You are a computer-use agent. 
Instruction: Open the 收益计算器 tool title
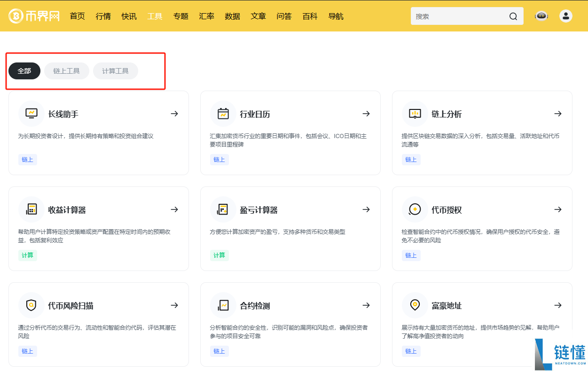point(67,210)
